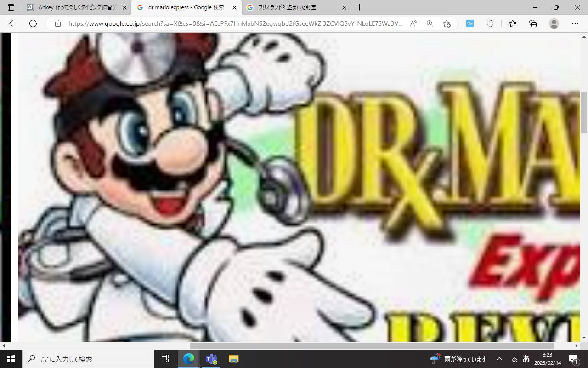Open the Collections icon in toolbar
Image resolution: width=588 pixels, height=368 pixels.
click(533, 23)
